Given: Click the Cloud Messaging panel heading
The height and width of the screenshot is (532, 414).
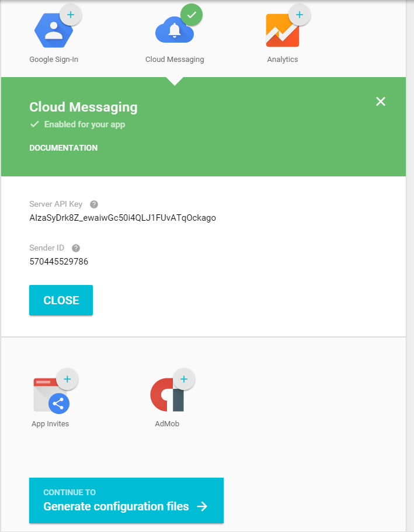Looking at the screenshot, I should click(x=84, y=107).
